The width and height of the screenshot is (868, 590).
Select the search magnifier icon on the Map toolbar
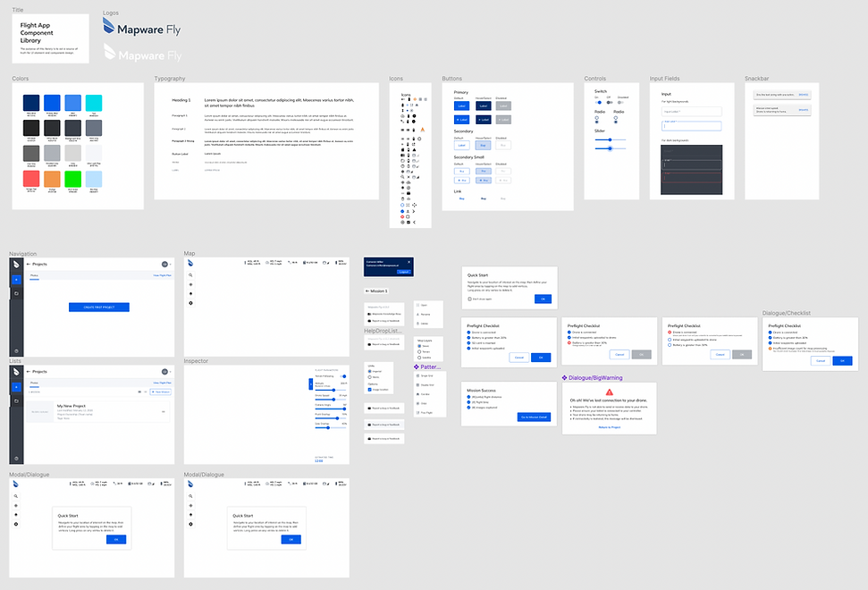point(190,275)
